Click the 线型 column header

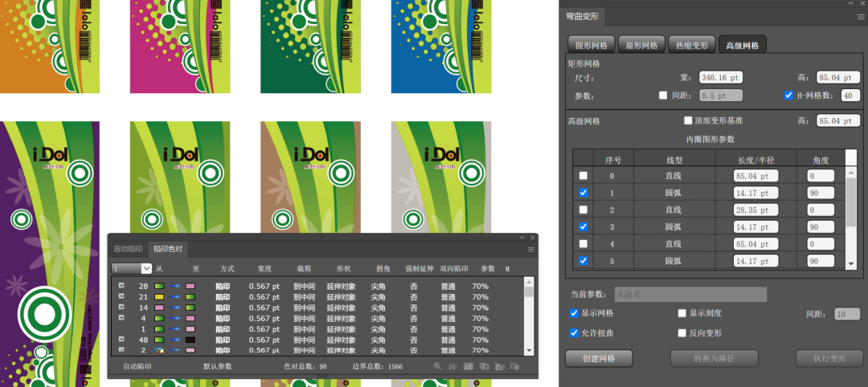674,160
